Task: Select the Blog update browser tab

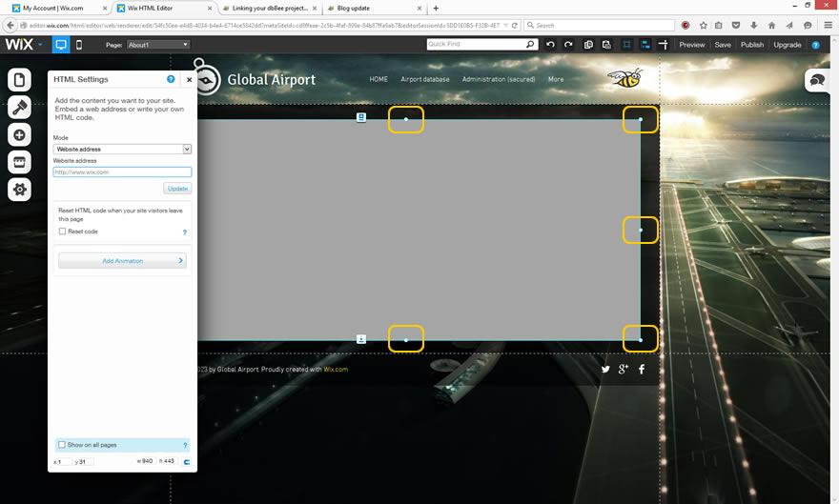Action: click(x=374, y=8)
